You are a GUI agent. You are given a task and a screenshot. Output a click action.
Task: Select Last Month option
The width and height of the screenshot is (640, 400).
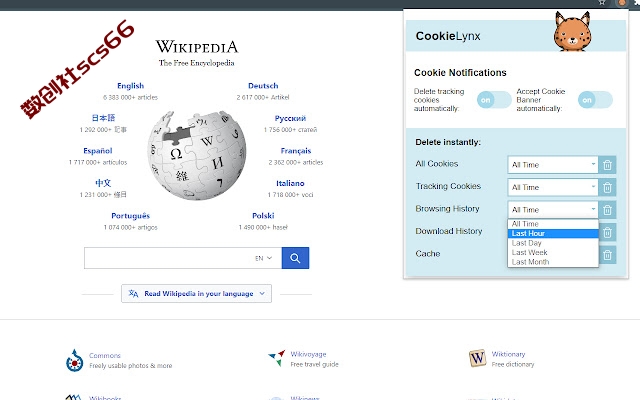(x=553, y=262)
